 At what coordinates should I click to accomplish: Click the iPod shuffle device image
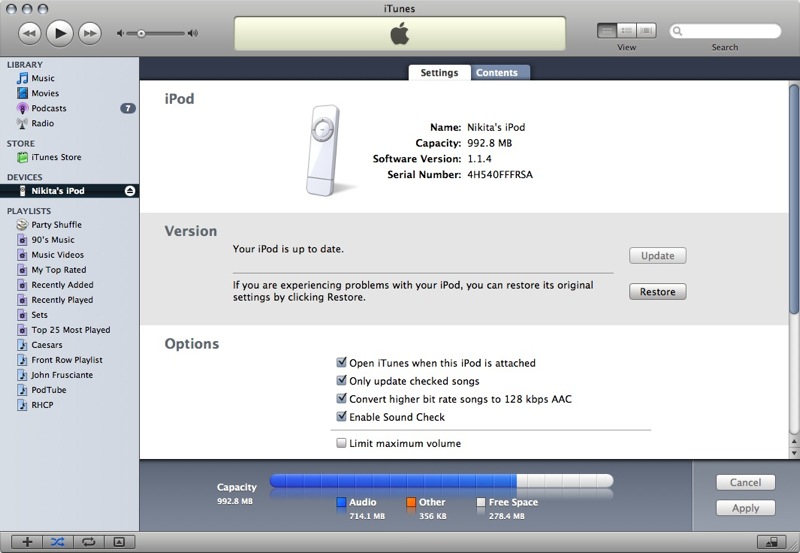(323, 150)
